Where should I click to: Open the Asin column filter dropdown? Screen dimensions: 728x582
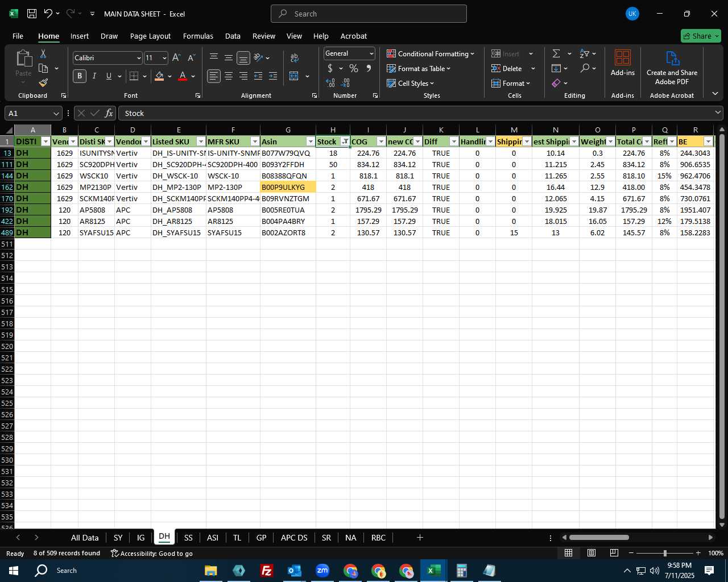tap(311, 142)
